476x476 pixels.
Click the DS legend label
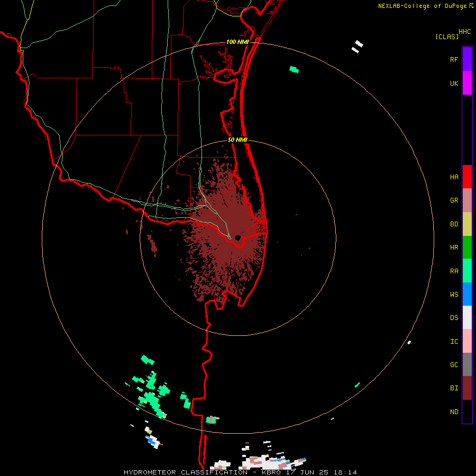tap(454, 318)
